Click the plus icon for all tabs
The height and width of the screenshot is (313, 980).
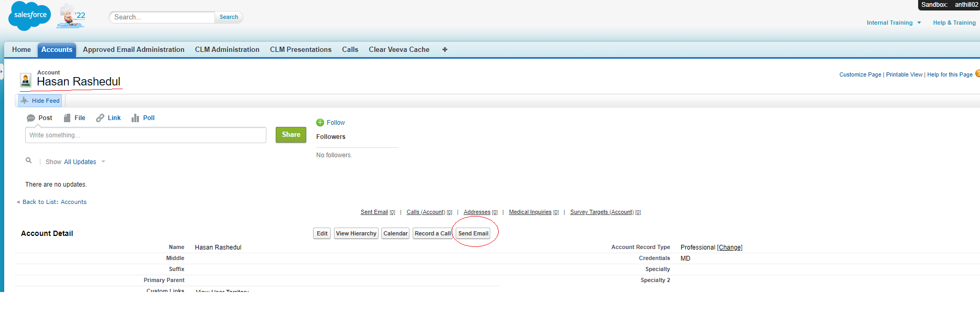(x=445, y=50)
